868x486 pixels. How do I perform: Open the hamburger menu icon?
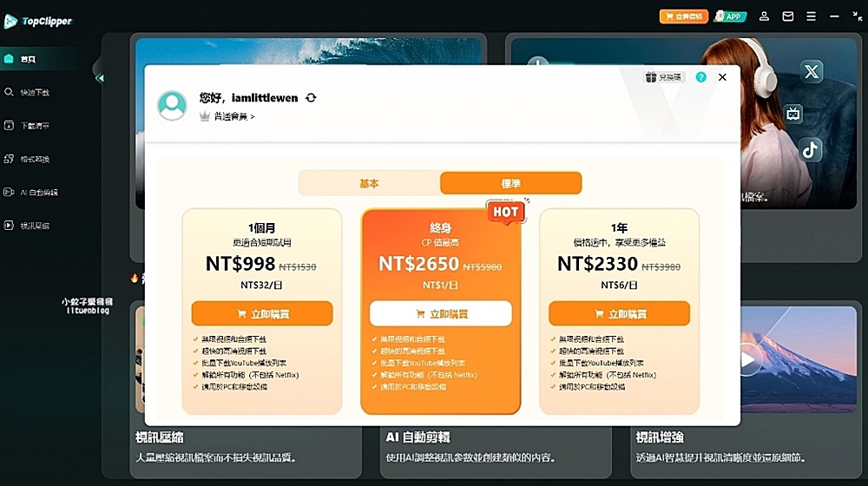[x=811, y=16]
